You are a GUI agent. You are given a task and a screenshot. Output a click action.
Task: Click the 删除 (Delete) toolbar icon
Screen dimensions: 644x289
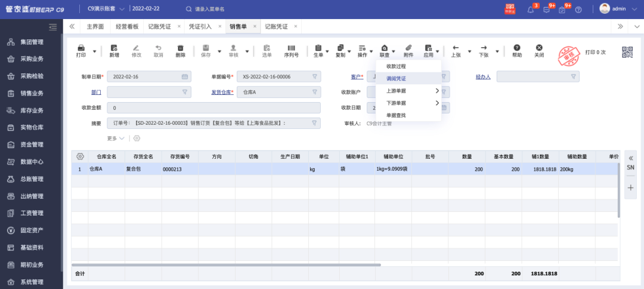[x=181, y=51]
